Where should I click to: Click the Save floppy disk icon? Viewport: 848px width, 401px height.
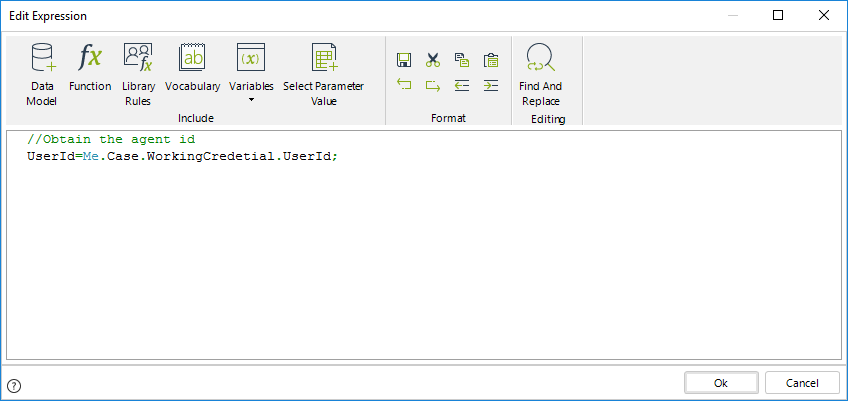(x=404, y=60)
